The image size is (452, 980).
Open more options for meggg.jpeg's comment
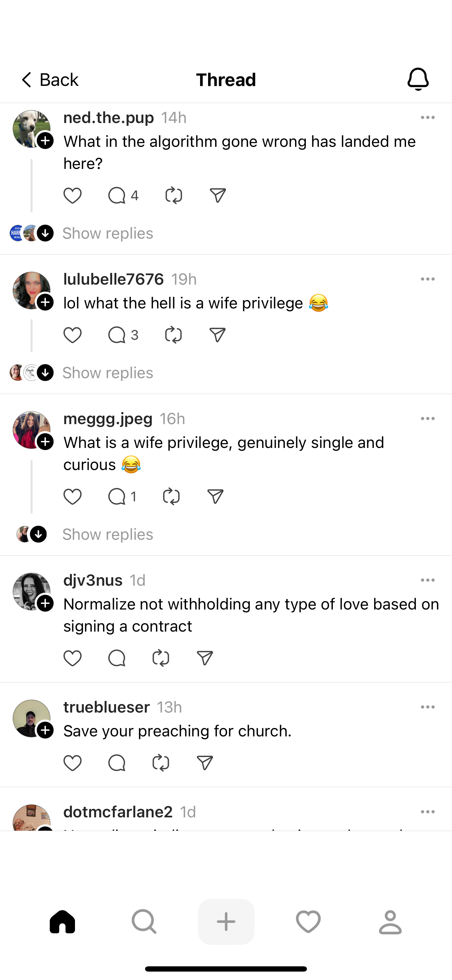(x=428, y=418)
